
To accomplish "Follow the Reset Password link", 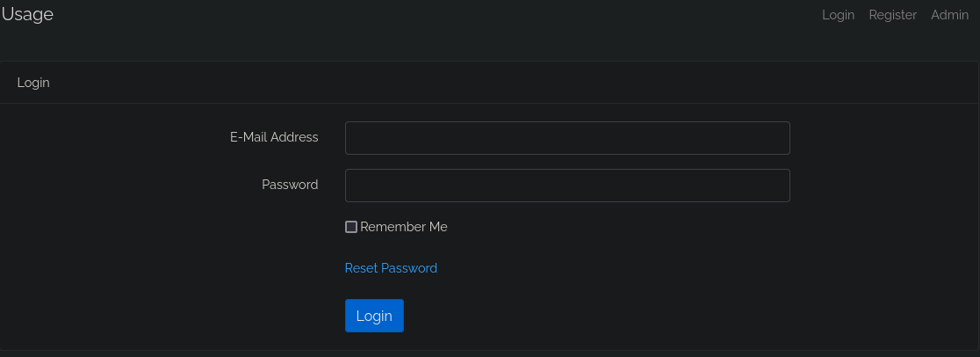I will tap(391, 268).
